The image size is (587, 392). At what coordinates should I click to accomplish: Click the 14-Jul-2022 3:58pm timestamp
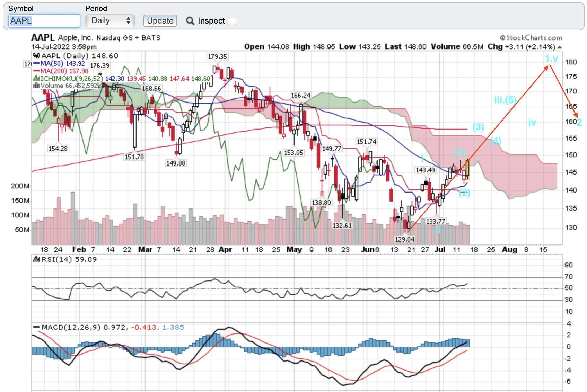point(64,47)
